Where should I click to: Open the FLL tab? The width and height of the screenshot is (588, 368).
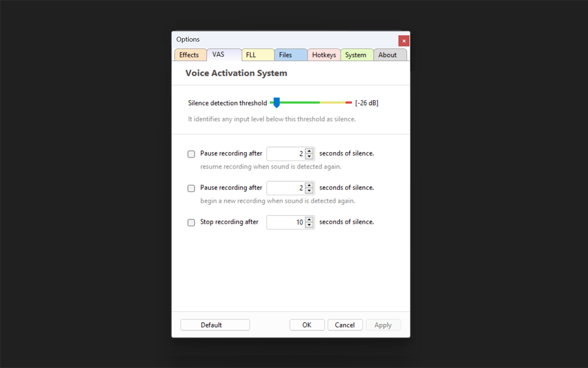[x=258, y=55]
